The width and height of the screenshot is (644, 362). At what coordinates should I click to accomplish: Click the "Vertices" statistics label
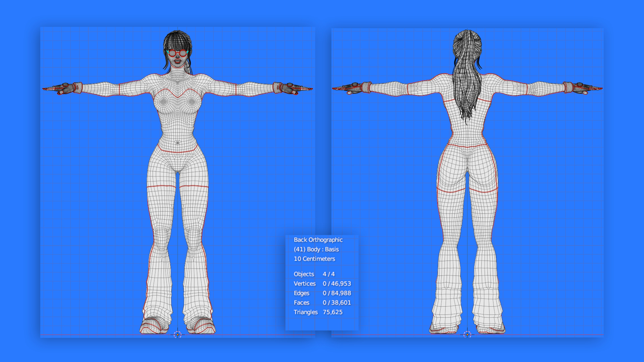point(305,284)
